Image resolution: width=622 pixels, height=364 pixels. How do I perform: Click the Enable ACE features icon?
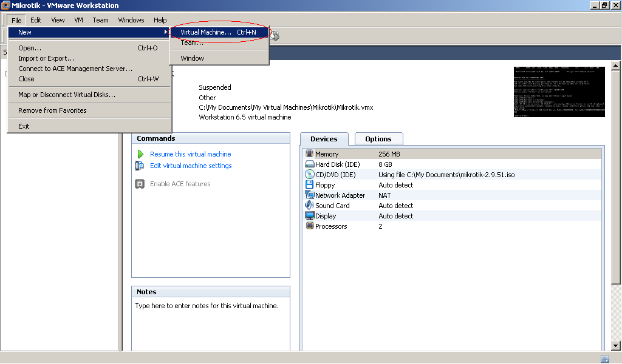140,184
